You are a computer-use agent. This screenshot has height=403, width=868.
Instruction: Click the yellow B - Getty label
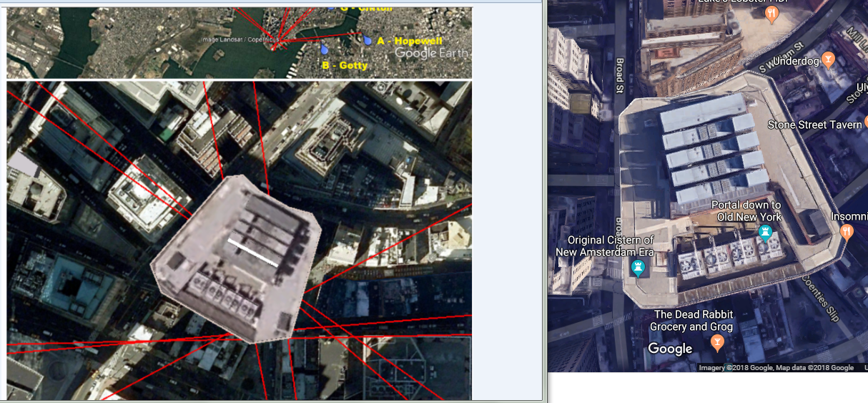point(345,66)
